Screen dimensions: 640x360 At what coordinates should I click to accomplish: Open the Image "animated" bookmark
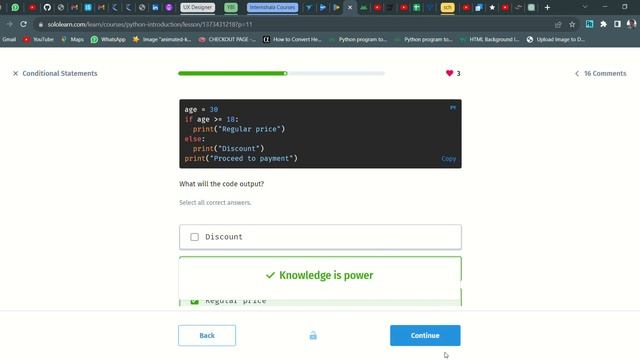point(162,40)
